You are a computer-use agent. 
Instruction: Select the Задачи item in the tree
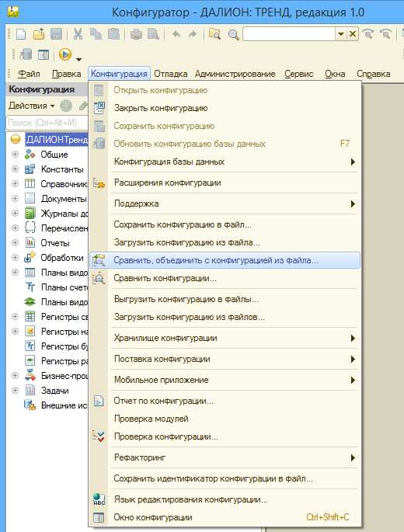pos(54,391)
